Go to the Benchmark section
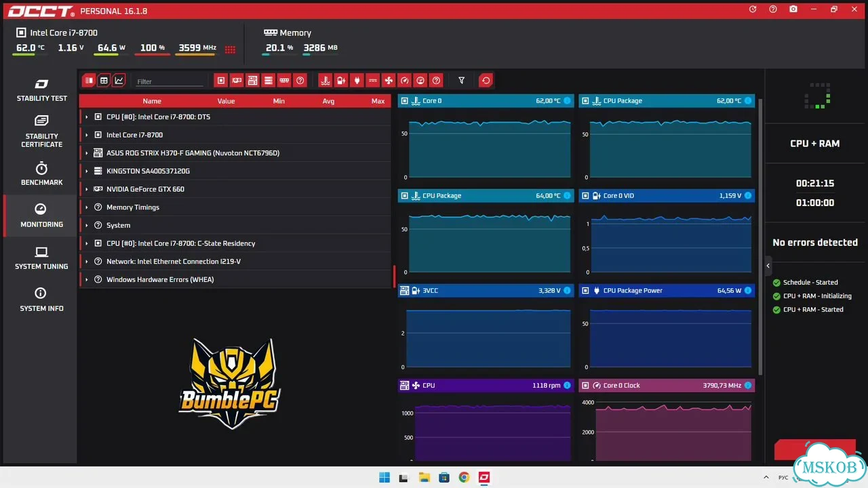The height and width of the screenshot is (488, 868). [x=41, y=174]
